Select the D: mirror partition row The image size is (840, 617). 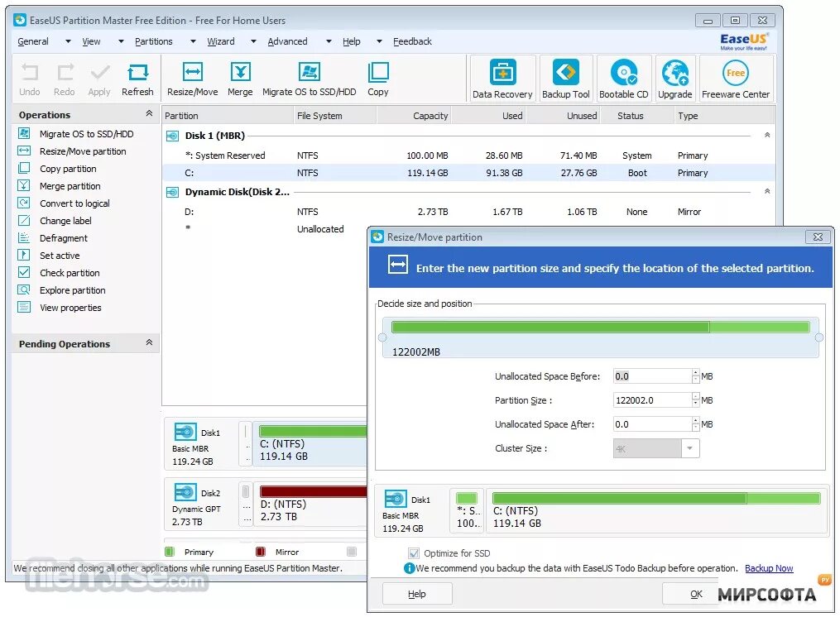[x=468, y=212]
